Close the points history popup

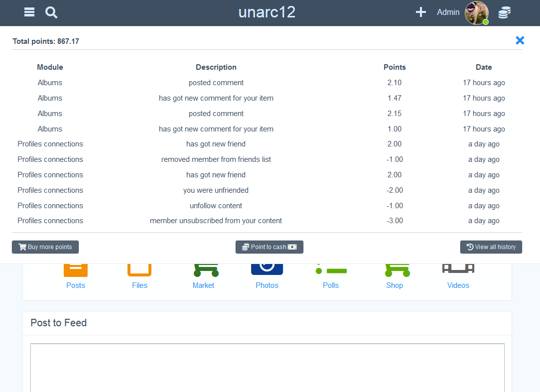point(520,40)
